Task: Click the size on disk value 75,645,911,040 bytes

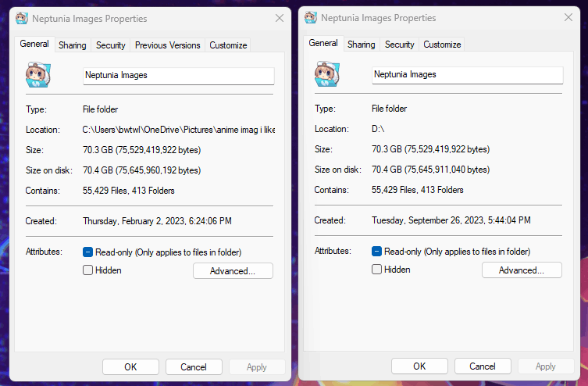Action: 430,170
